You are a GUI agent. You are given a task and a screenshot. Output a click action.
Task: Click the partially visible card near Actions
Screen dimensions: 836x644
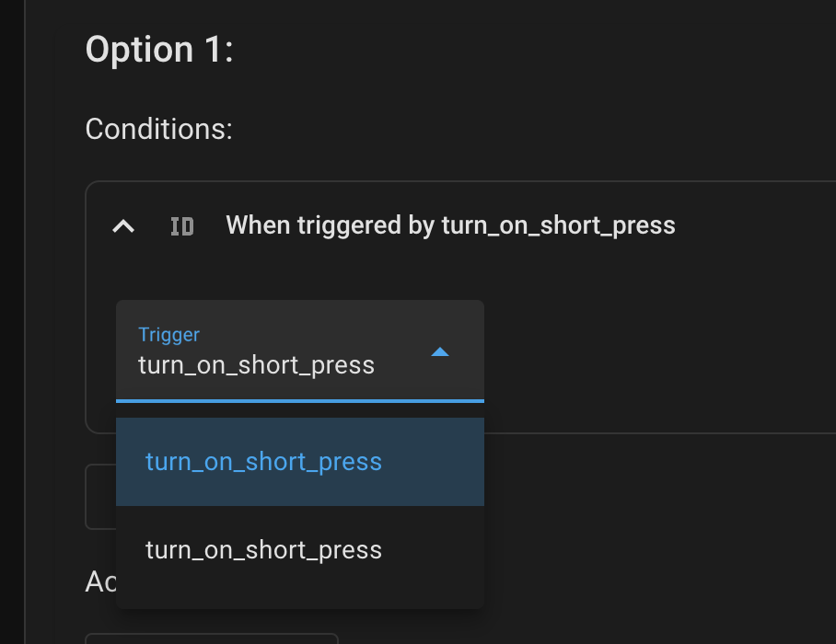[212, 638]
